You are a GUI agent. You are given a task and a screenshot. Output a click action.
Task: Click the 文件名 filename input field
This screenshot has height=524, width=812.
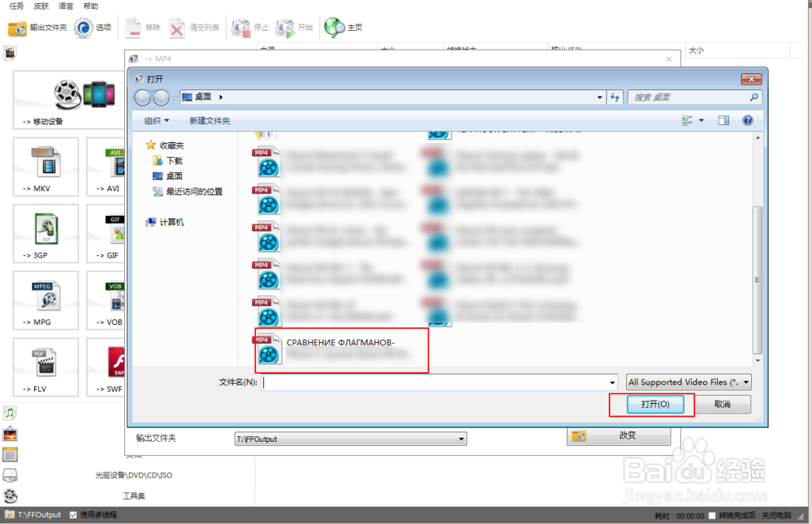439,383
